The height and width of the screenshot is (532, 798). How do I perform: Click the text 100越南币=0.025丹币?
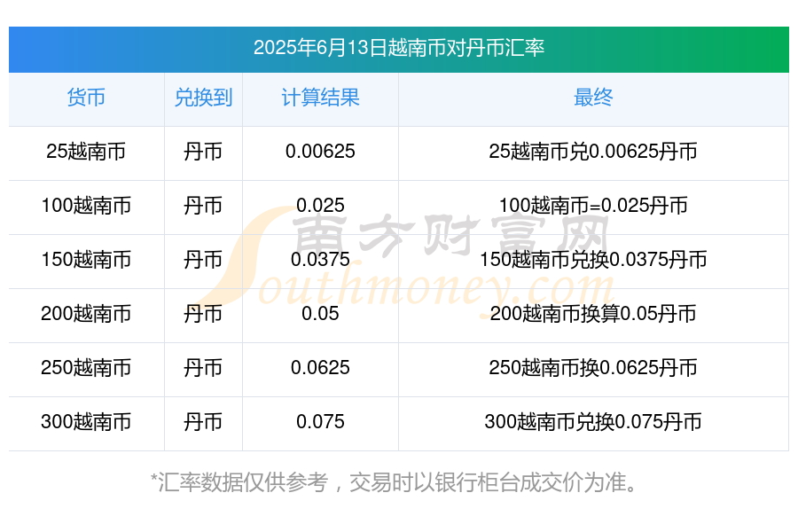click(593, 206)
